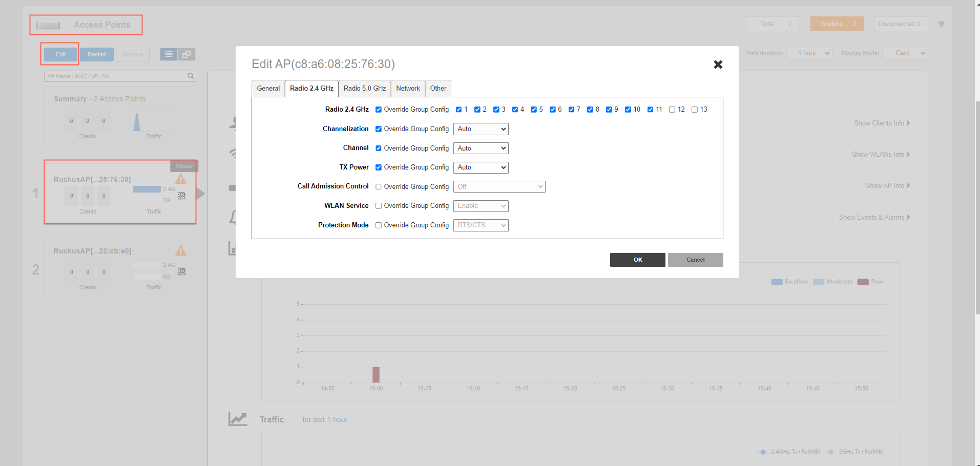Click the Traffic chart icon
Image resolution: width=980 pixels, height=466 pixels.
point(238,419)
